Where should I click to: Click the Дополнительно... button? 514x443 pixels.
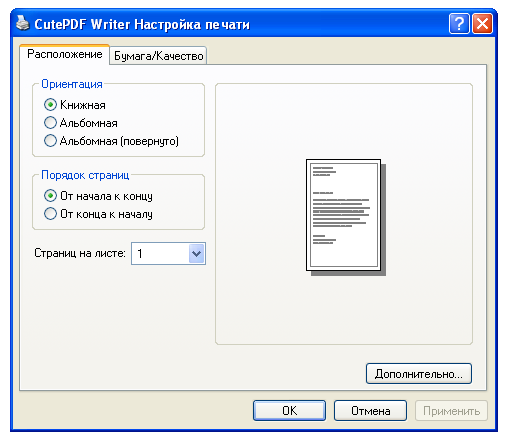tap(419, 374)
